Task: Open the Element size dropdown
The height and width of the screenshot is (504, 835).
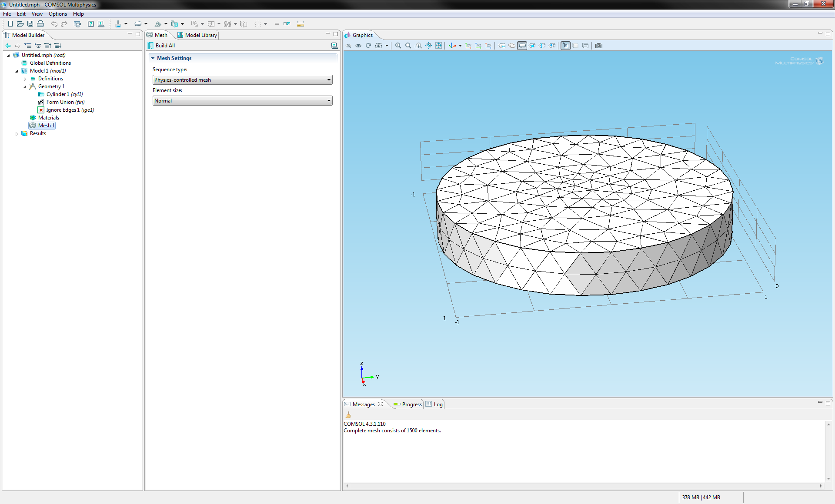Action: click(x=242, y=101)
